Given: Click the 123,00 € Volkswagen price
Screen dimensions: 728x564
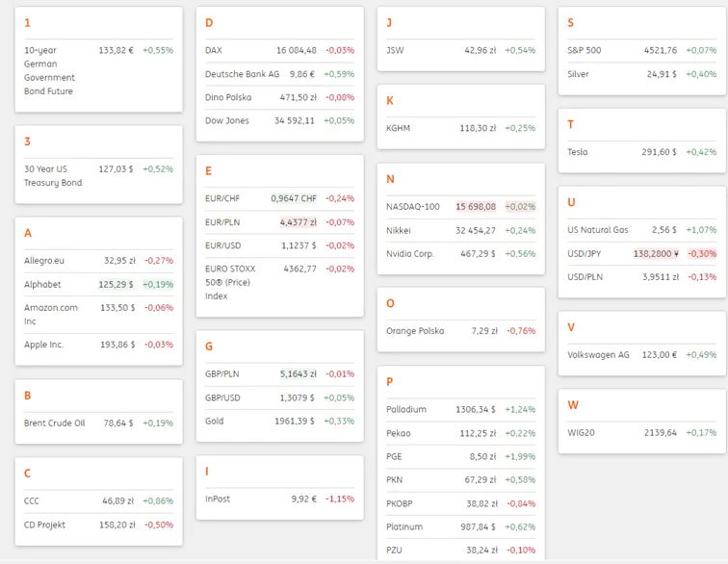Looking at the screenshot, I should tap(660, 354).
